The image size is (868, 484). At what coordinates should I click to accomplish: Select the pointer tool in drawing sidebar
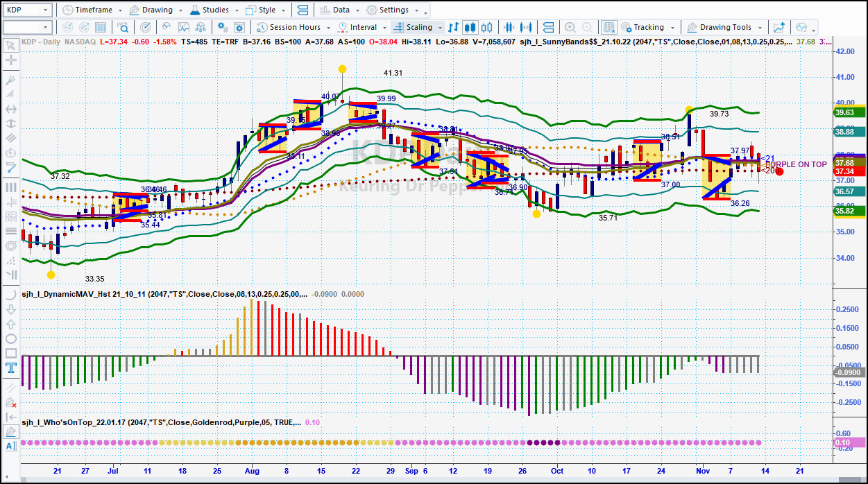tap(11, 46)
